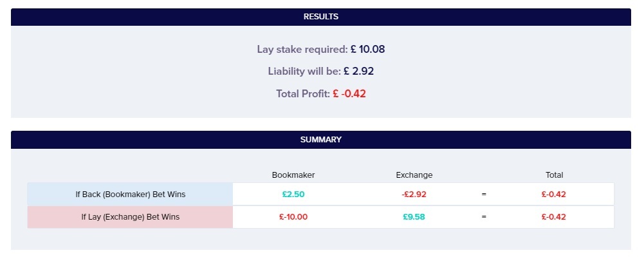Viewport: 644px width, 257px height.
Task: Click the Total Profit label text
Action: coord(303,94)
